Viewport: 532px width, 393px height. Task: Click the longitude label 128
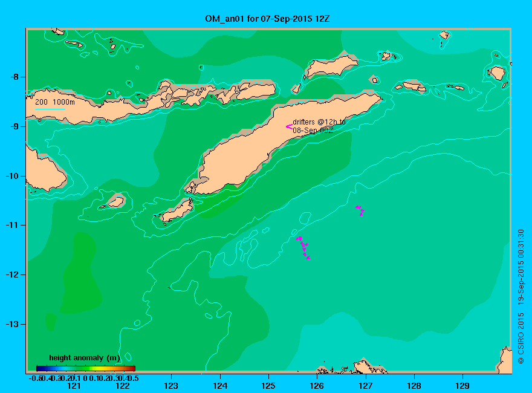[414, 386]
